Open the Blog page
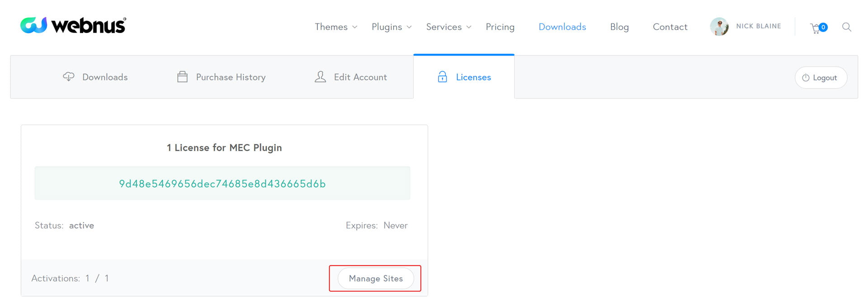Image resolution: width=868 pixels, height=307 pixels. (619, 27)
